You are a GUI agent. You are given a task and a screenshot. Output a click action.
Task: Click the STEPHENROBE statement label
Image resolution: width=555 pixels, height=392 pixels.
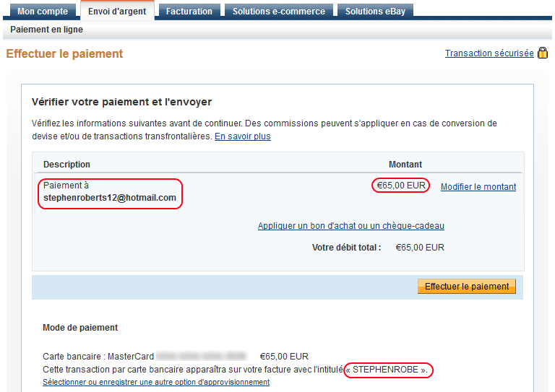tap(387, 370)
